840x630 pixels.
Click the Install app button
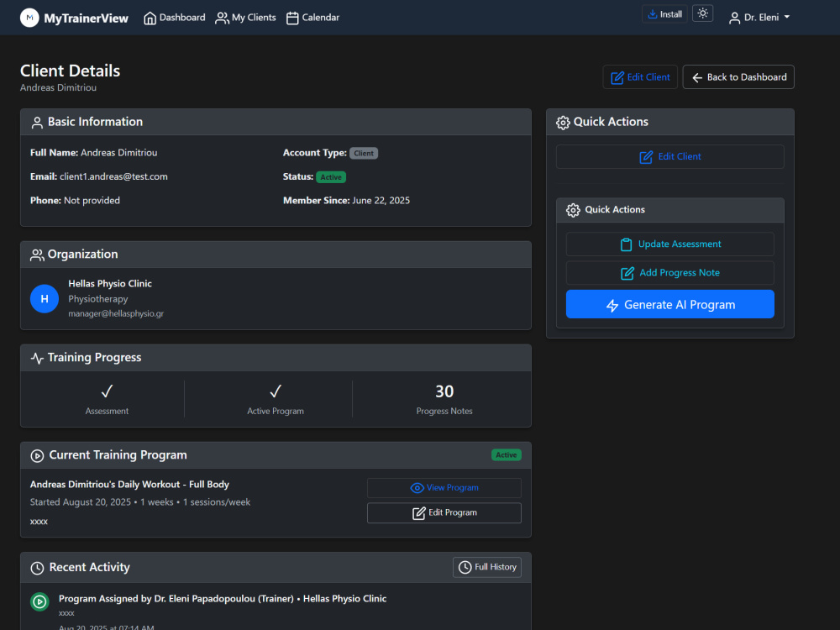[664, 14]
